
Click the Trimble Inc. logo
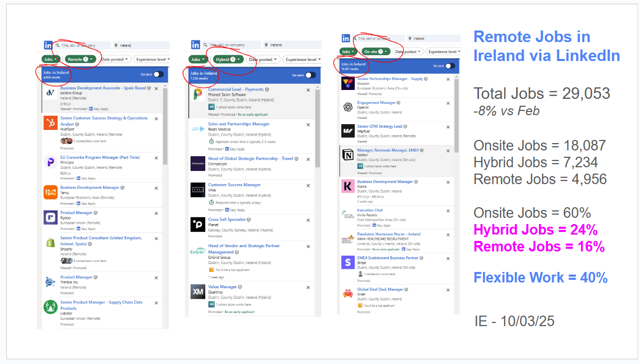51,281
